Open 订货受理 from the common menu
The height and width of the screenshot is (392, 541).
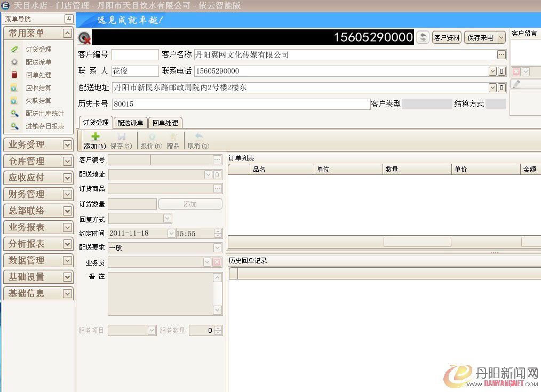click(x=38, y=49)
